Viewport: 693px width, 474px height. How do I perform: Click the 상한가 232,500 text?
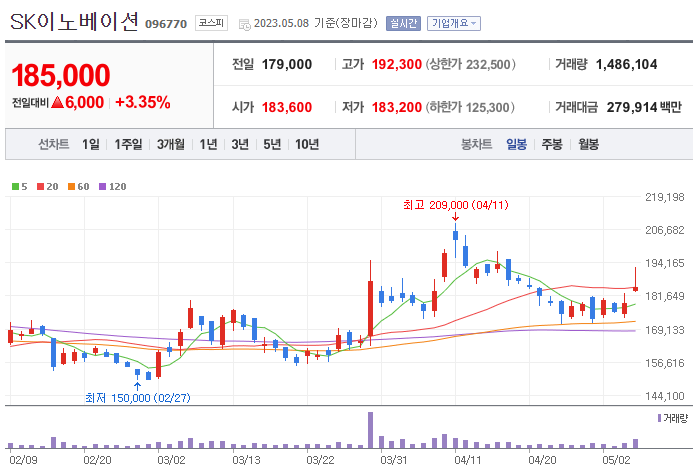[x=470, y=65]
